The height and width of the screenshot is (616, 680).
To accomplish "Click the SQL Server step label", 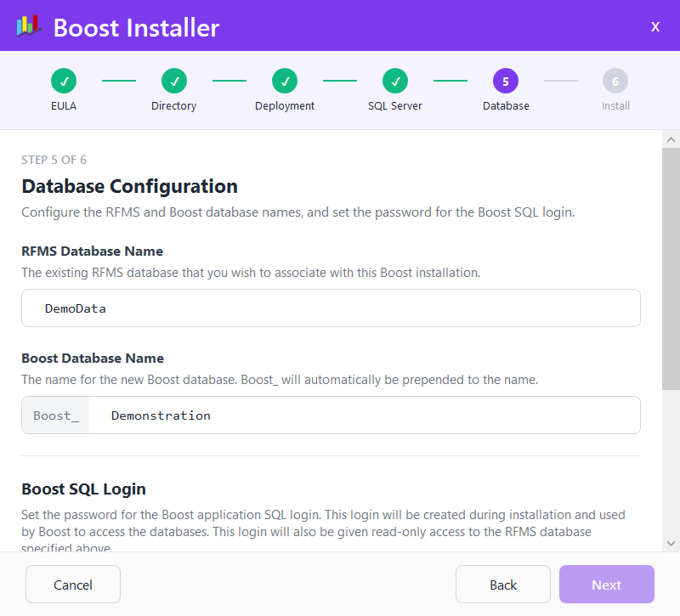I will pyautogui.click(x=395, y=105).
